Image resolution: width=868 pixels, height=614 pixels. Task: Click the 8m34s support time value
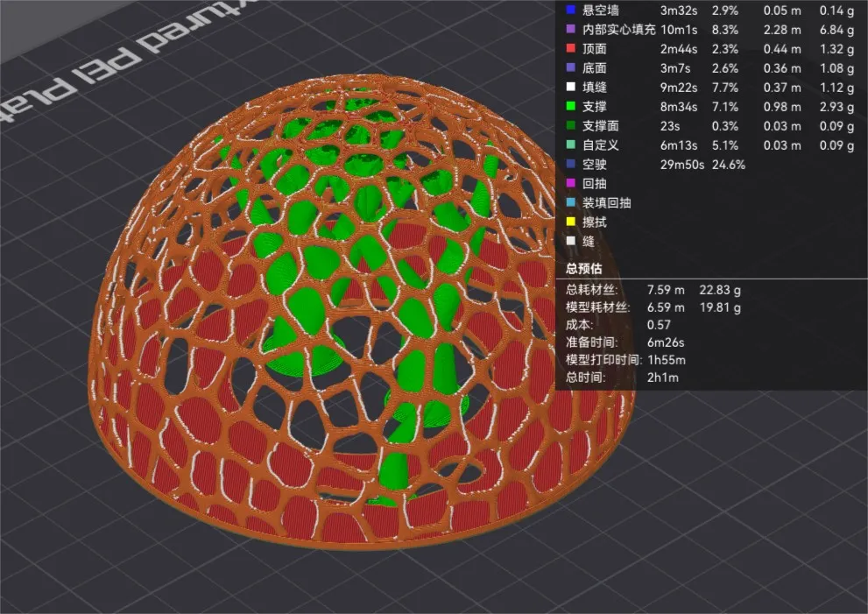(x=679, y=106)
